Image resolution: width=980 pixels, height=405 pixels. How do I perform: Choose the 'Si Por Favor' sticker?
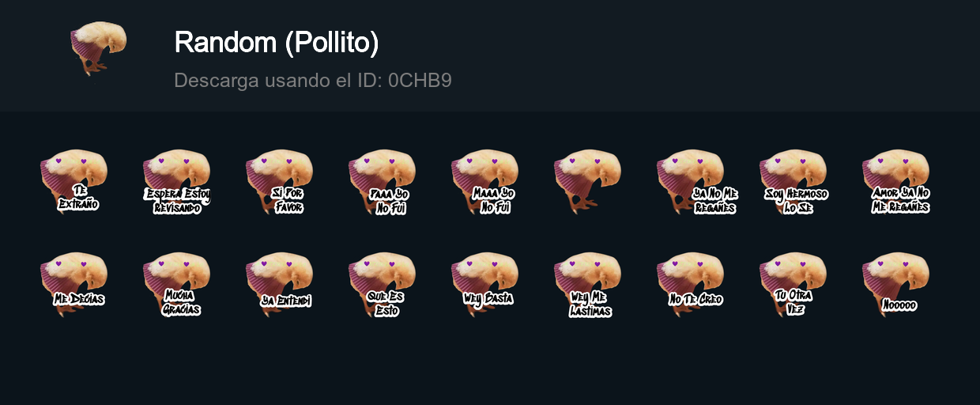tap(279, 182)
